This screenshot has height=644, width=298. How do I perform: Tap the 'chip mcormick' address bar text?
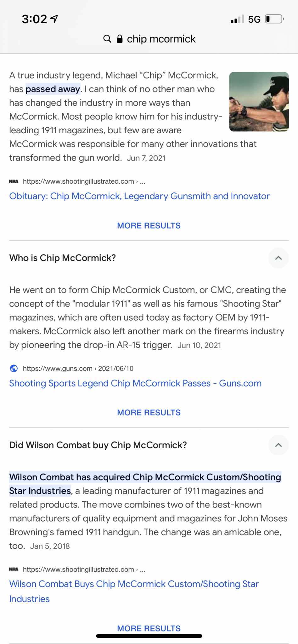tap(161, 39)
